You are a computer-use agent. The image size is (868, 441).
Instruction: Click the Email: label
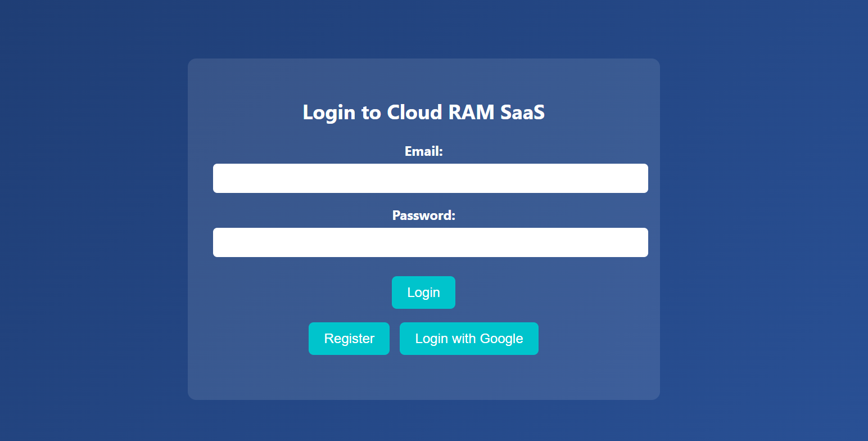click(423, 151)
